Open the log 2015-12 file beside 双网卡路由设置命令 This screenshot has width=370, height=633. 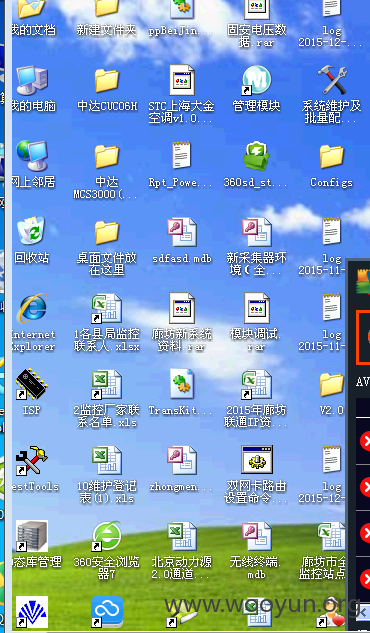point(332,459)
